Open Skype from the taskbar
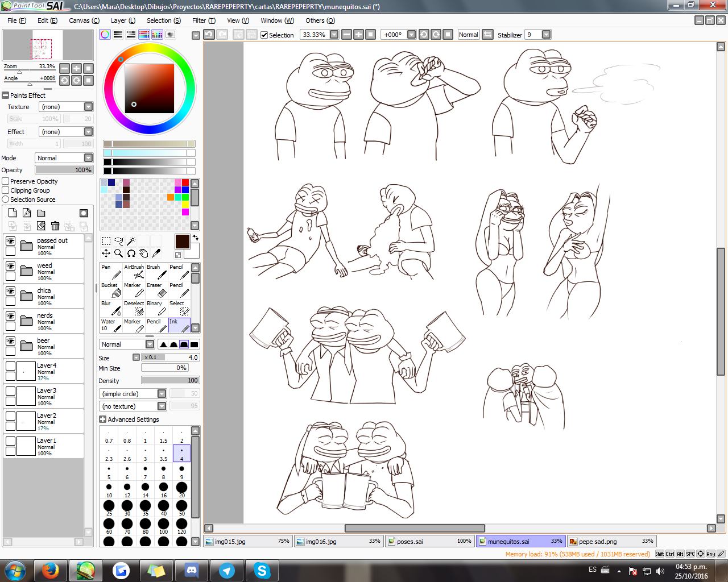 (262, 570)
